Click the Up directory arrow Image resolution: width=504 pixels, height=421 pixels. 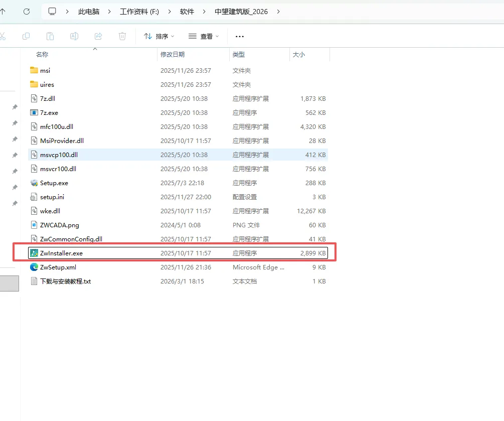tap(3, 12)
